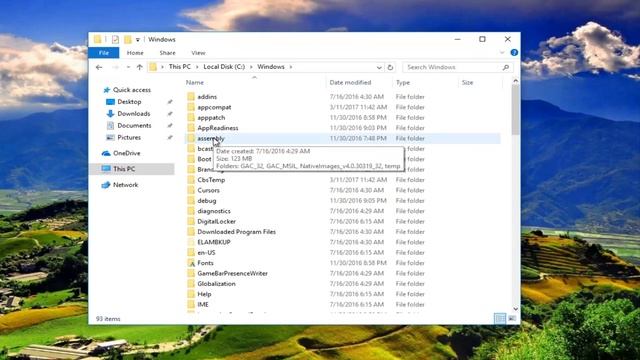
Task: Click the pin icon beside Downloads
Action: (170, 113)
